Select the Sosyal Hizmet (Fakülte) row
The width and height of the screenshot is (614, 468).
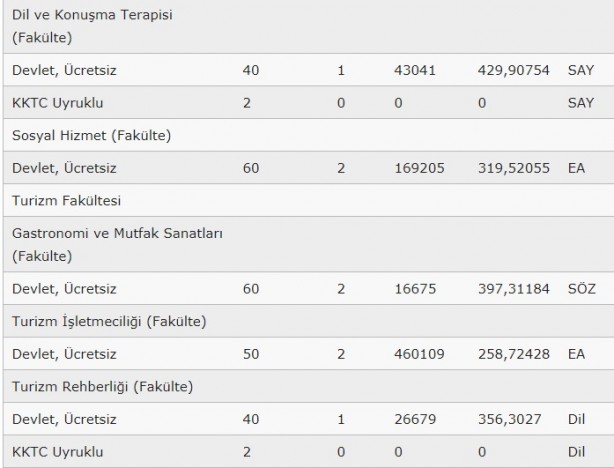(x=309, y=136)
